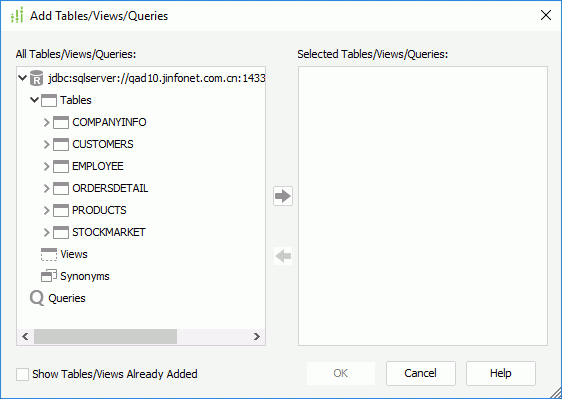This screenshot has height=399, width=562.
Task: Click the scroll right arrow
Action: pyautogui.click(x=257, y=337)
